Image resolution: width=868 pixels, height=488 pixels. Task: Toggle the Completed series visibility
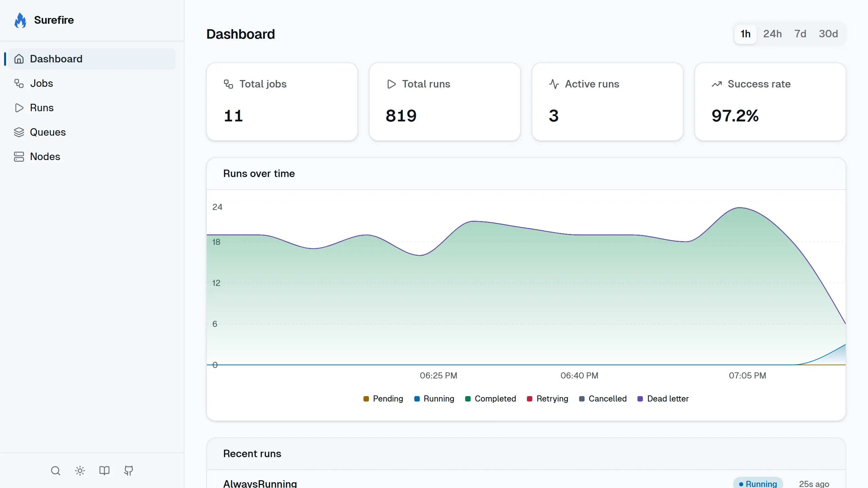point(490,398)
